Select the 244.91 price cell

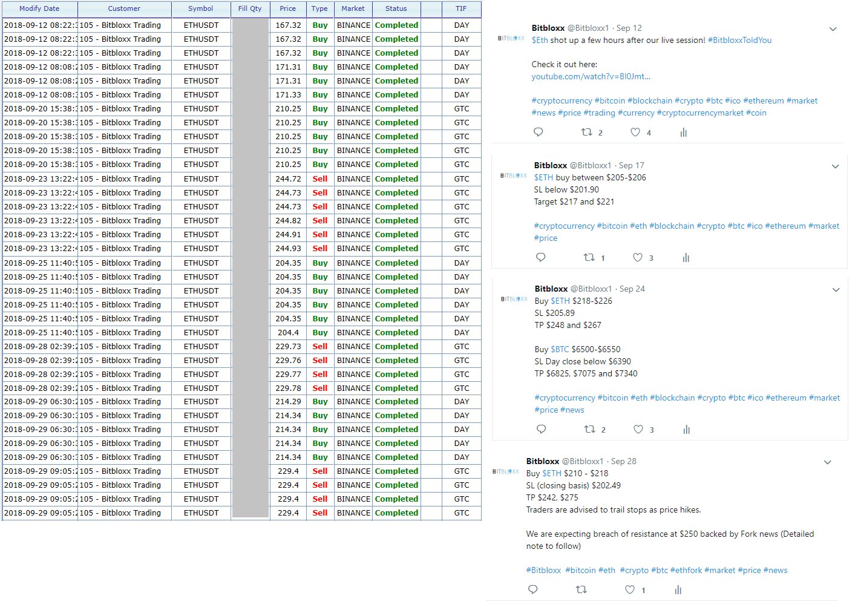[288, 235]
